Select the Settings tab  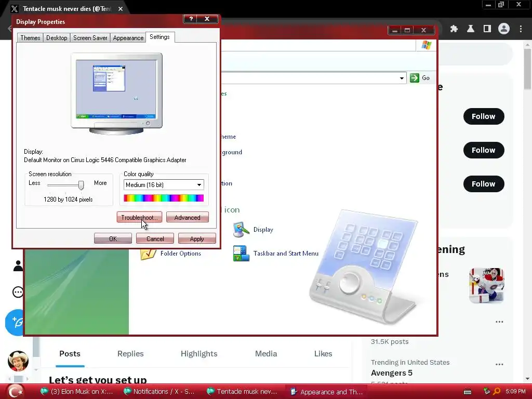coord(160,37)
